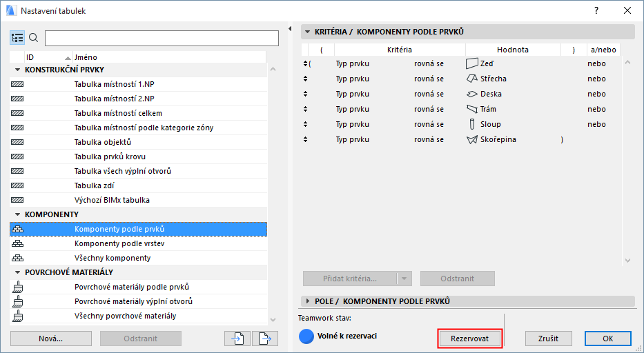
Task: Select Tabulka prvků krovu
Action: click(x=139, y=157)
